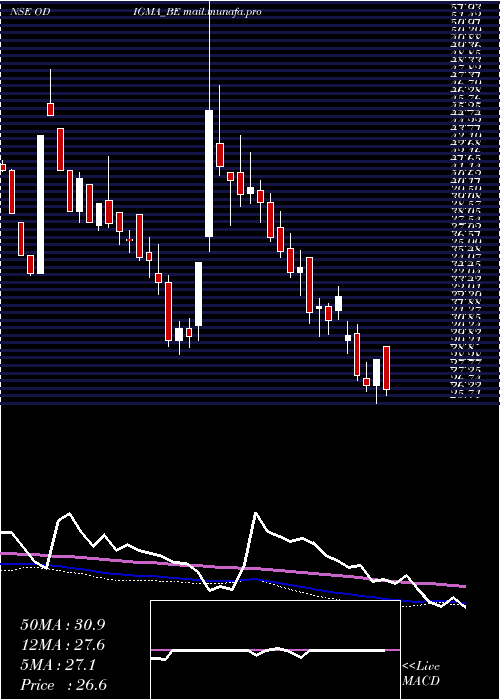
Task: Click the last red candle on the far right
Action: tap(387, 368)
